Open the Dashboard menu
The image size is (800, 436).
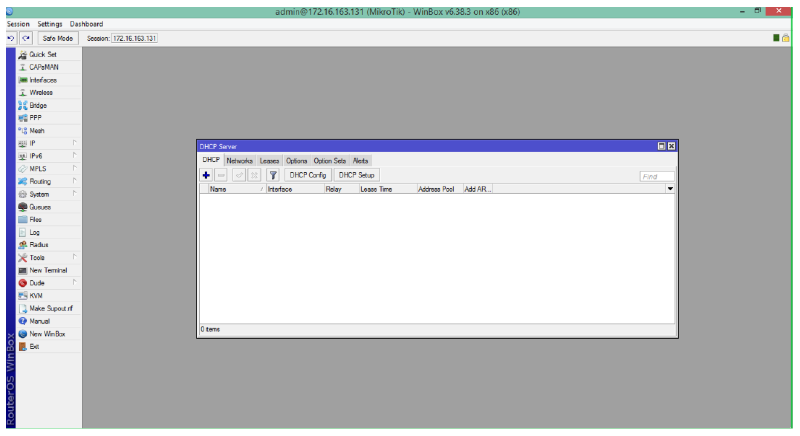tap(86, 24)
